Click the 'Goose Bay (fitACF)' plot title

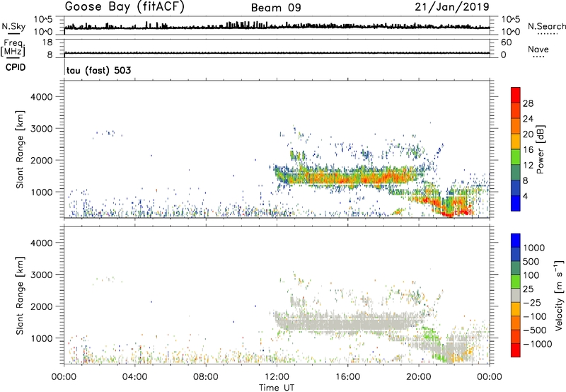125,7
